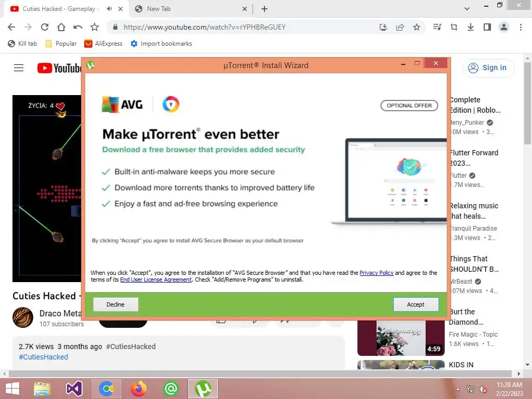The image size is (532, 399).
Task: Close the New Tab tab
Action: 244,9
